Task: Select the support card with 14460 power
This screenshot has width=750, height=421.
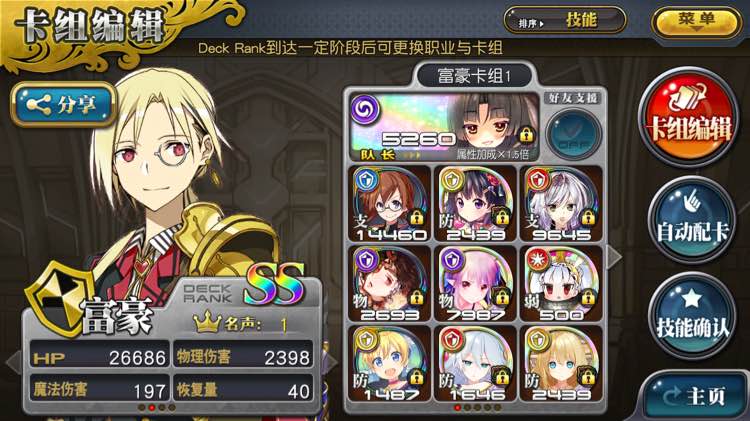Action: click(x=390, y=204)
